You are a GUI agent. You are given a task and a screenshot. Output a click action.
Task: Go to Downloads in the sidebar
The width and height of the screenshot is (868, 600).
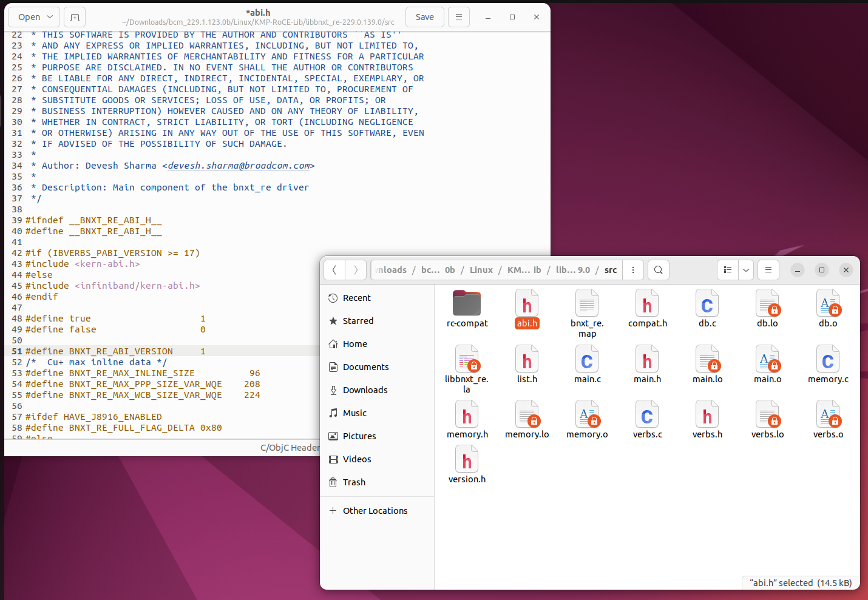(365, 390)
